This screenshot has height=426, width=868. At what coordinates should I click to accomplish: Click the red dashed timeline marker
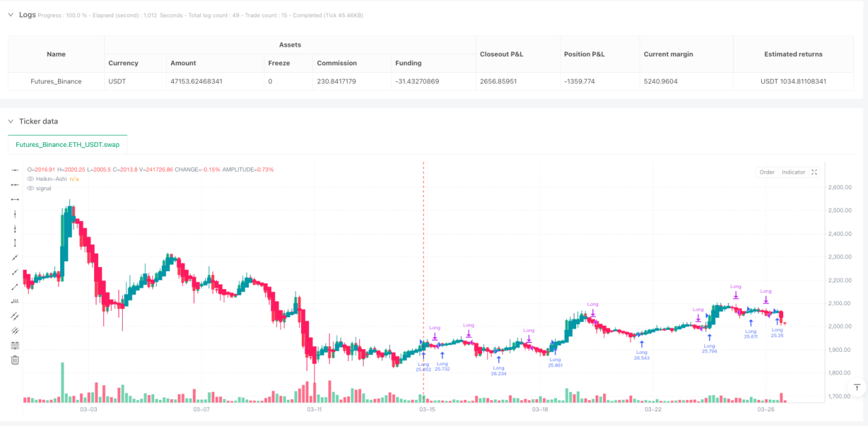tap(423, 280)
